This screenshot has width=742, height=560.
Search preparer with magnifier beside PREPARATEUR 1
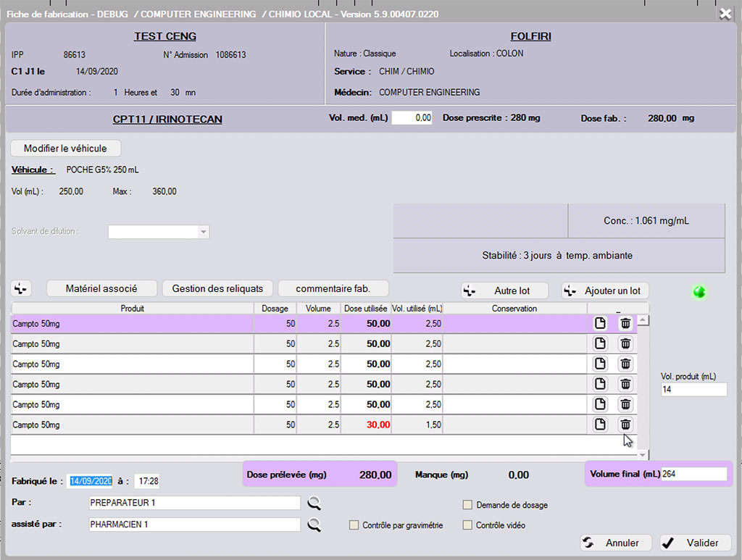314,503
